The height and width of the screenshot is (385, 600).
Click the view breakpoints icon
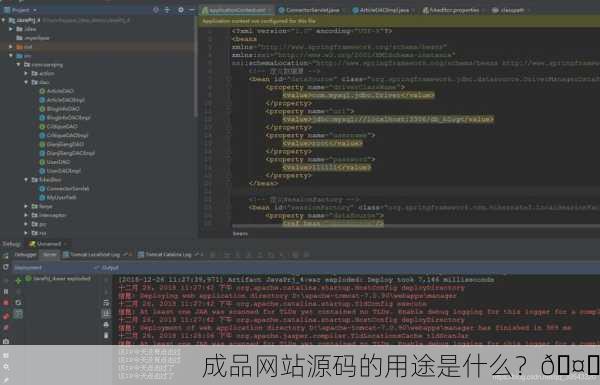6,316
